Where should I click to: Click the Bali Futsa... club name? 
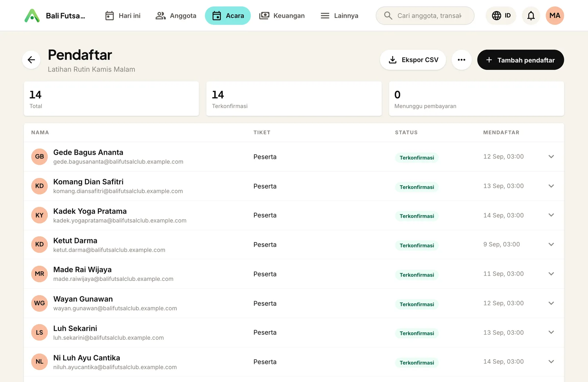tap(65, 16)
